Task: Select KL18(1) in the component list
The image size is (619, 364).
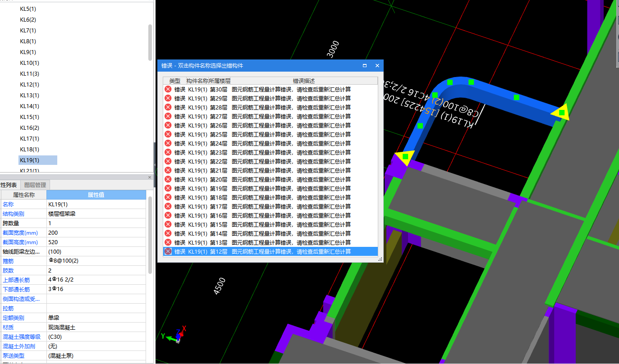Action: 29,150
